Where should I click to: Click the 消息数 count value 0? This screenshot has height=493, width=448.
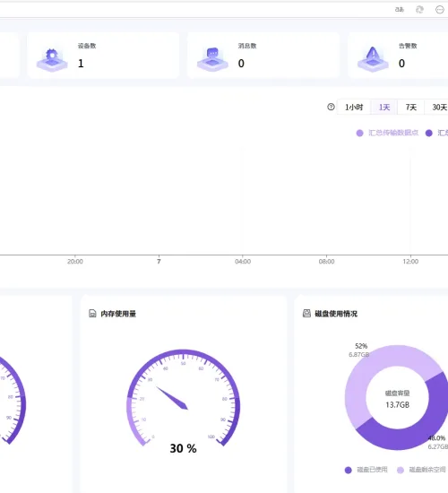tap(241, 64)
